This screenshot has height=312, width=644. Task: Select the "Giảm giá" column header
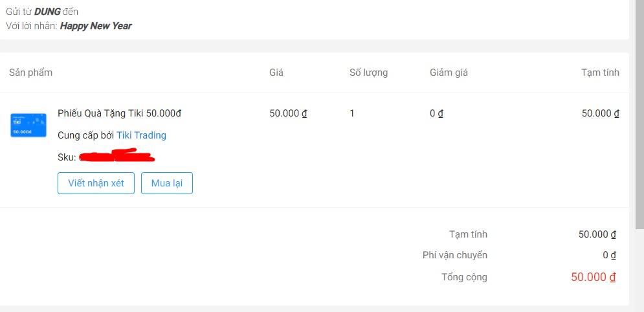coord(449,72)
